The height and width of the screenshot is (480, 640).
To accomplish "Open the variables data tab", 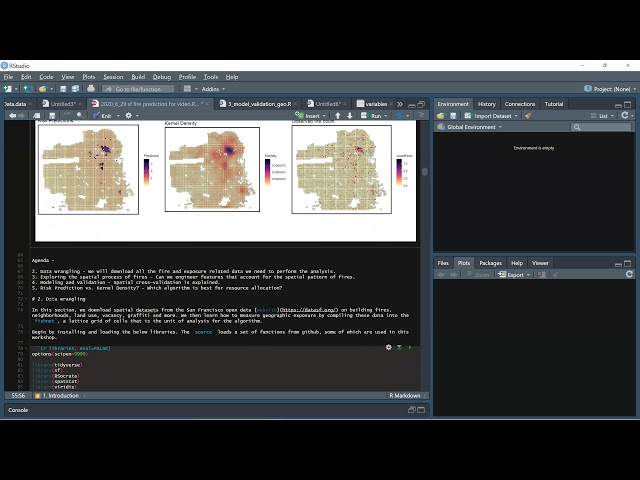I will point(376,104).
